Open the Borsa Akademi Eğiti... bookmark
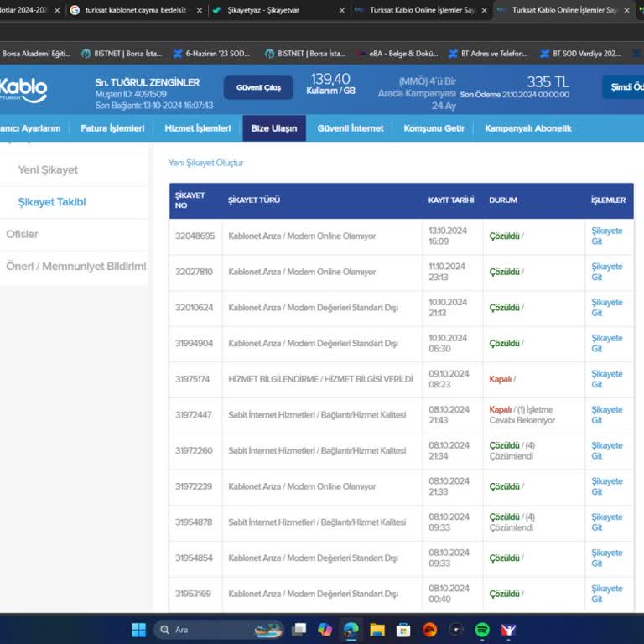The width and height of the screenshot is (644, 644). (x=36, y=54)
